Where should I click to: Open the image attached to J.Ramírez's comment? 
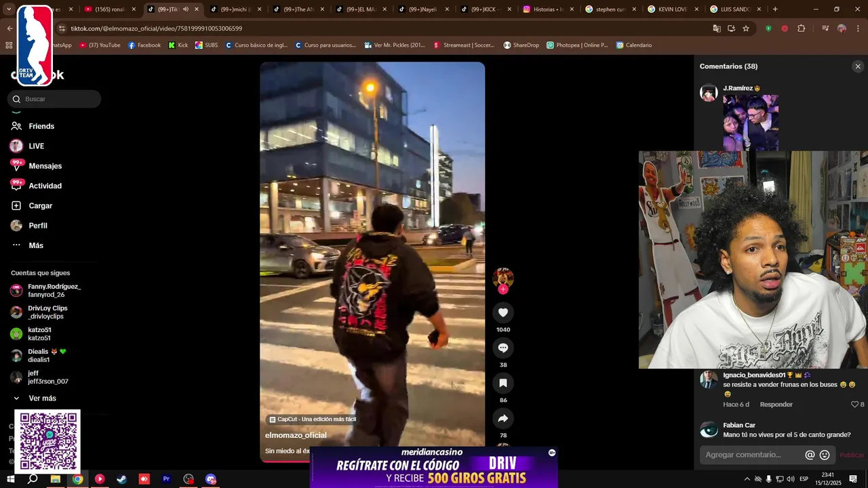pyautogui.click(x=751, y=123)
